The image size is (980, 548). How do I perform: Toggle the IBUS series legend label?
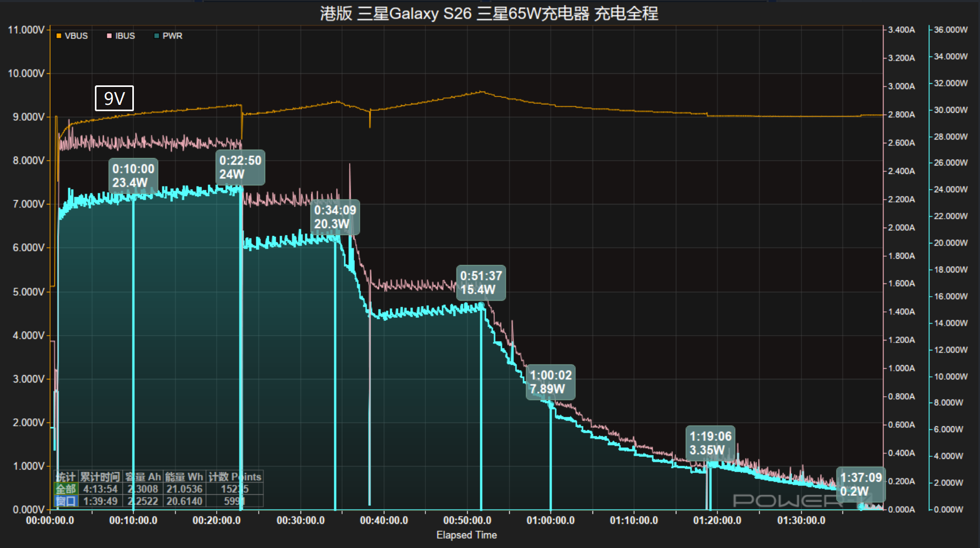click(125, 36)
